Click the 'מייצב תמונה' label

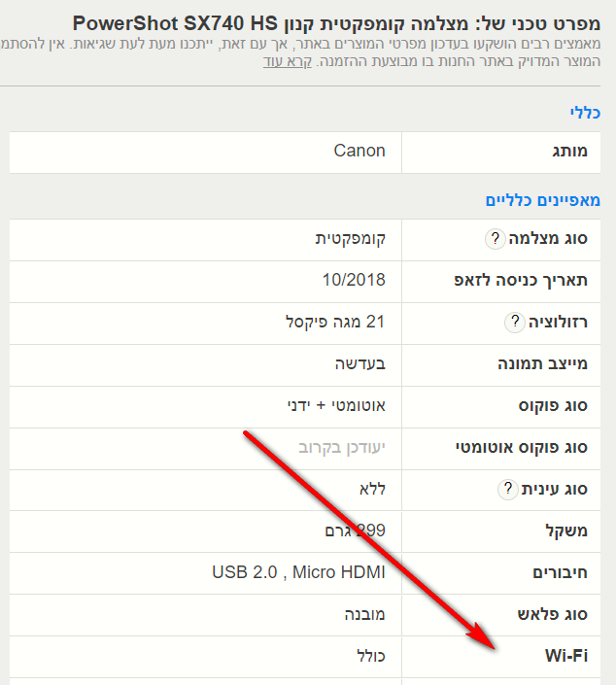pyautogui.click(x=542, y=363)
